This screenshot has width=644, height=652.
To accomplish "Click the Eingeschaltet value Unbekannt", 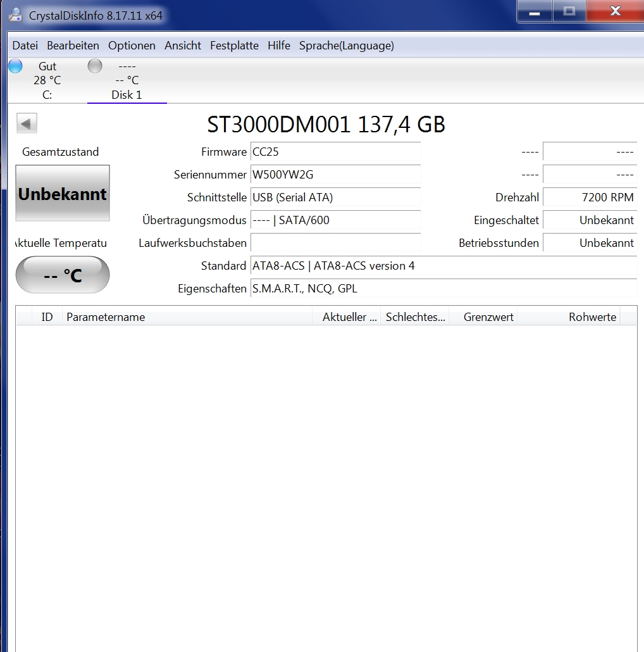I will pyautogui.click(x=590, y=220).
